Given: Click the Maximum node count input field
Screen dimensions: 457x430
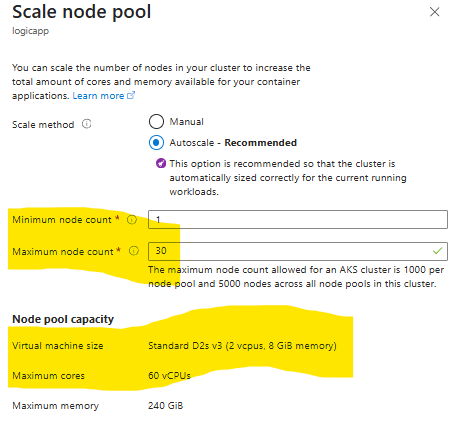Looking at the screenshot, I should pyautogui.click(x=298, y=251).
